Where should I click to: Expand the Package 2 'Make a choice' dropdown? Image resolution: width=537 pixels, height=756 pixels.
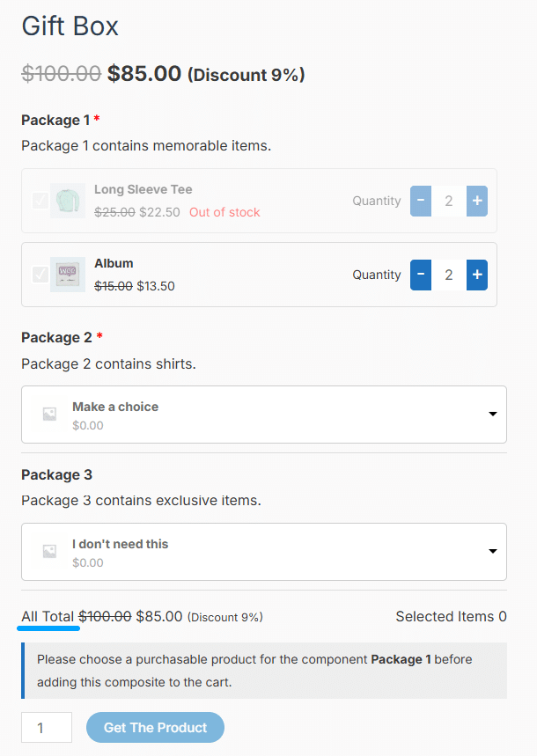coord(264,415)
